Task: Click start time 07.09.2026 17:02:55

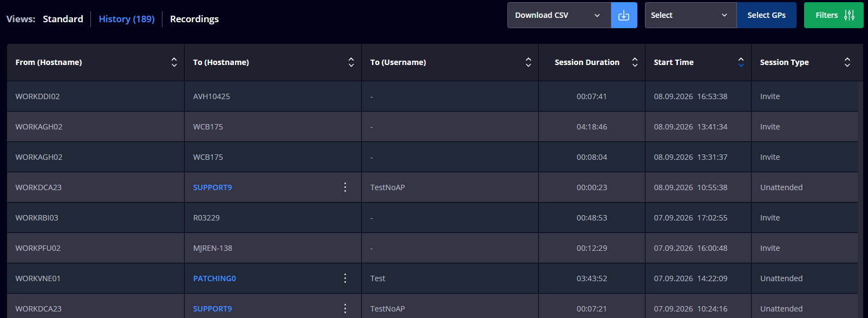Action: (690, 218)
